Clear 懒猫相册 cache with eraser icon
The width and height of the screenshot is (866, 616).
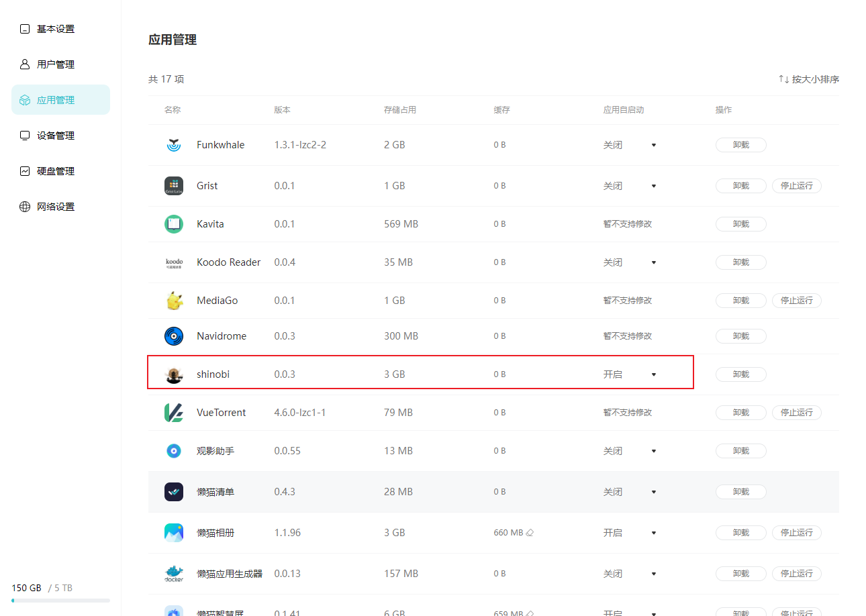tap(530, 533)
